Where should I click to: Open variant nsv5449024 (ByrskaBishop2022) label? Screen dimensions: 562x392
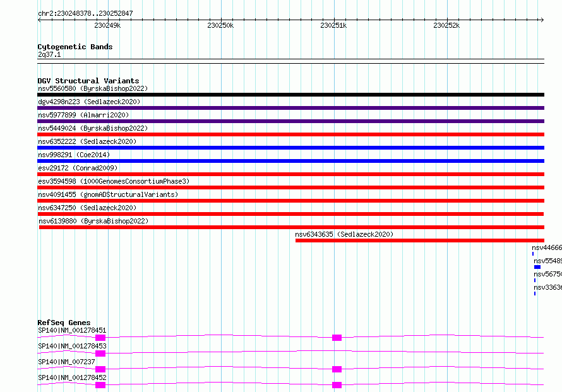coord(93,128)
